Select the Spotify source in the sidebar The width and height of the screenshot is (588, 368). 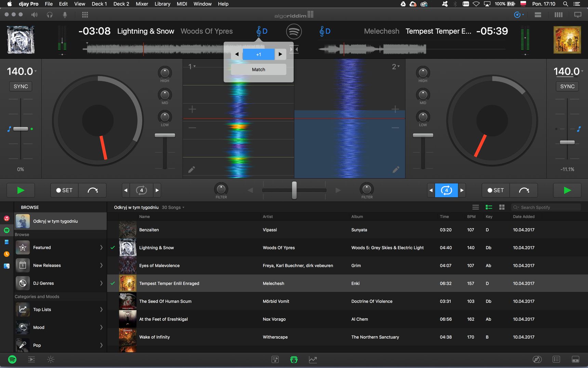coord(6,230)
